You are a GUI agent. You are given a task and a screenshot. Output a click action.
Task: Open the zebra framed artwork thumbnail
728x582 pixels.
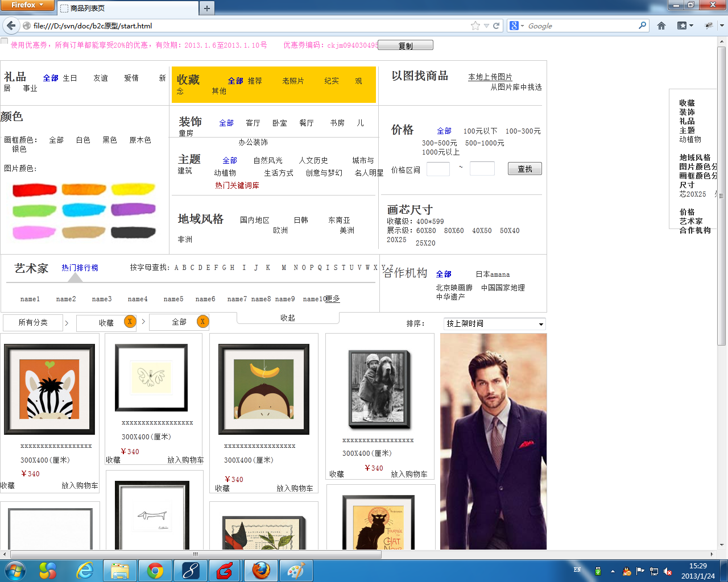tap(49, 389)
